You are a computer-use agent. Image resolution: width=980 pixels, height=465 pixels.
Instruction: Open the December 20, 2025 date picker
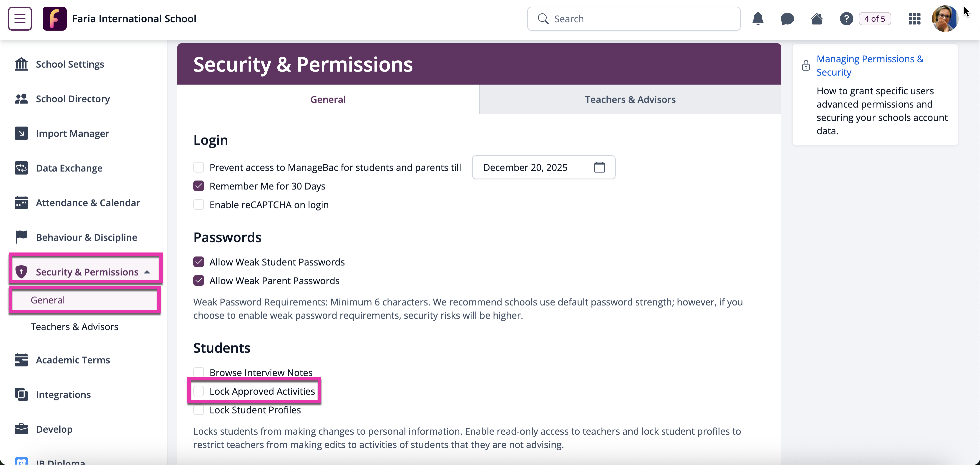(x=543, y=167)
